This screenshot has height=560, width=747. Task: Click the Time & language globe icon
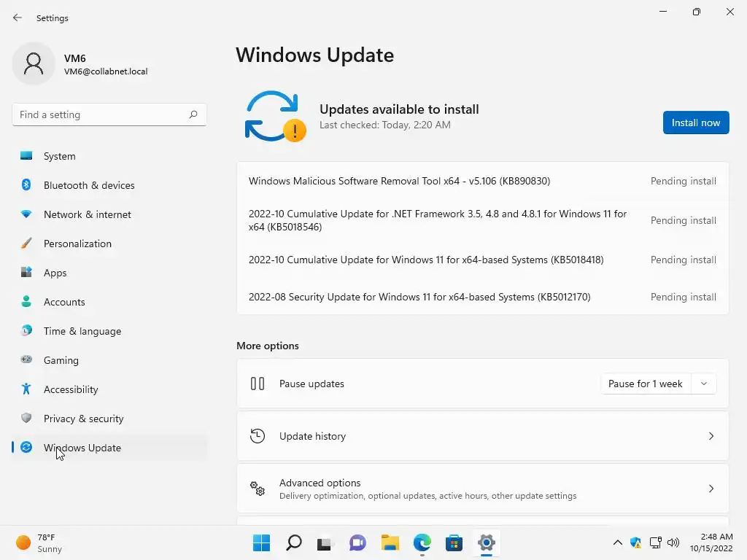pos(26,330)
